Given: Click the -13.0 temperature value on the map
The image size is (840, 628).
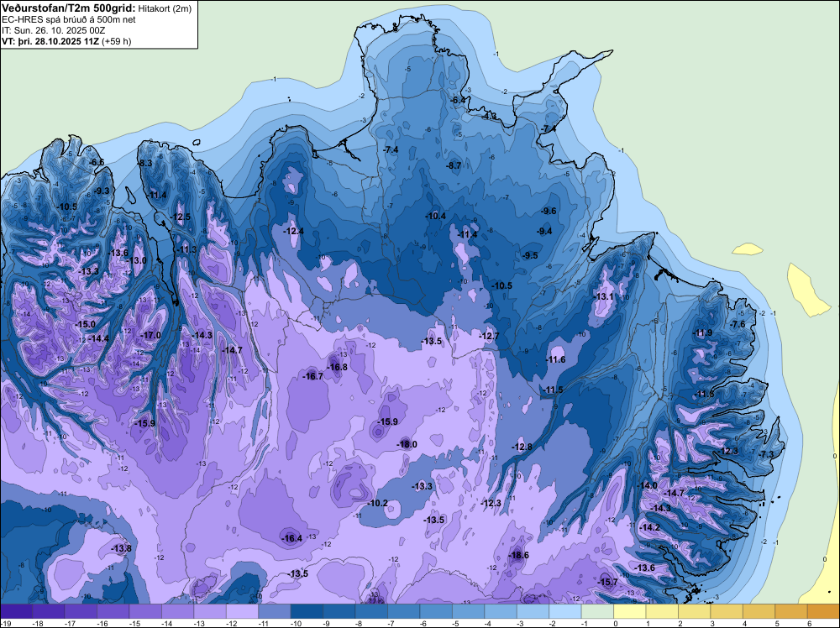Looking at the screenshot, I should (137, 260).
